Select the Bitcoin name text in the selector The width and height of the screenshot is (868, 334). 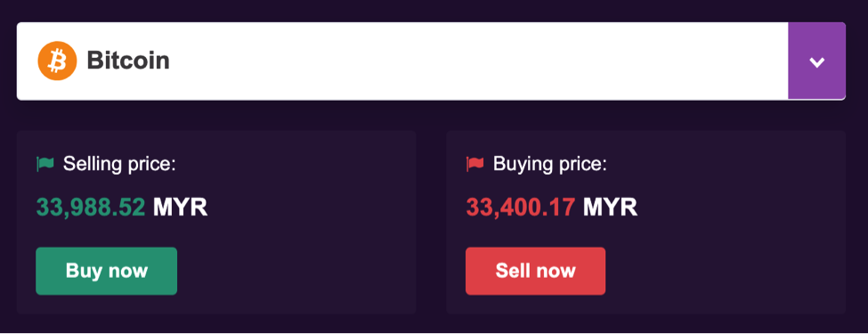[128, 61]
